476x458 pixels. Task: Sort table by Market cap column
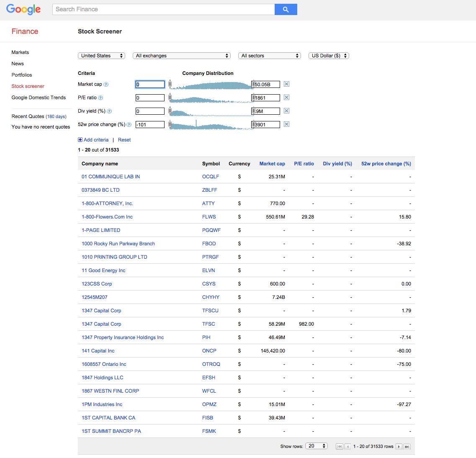coord(272,164)
